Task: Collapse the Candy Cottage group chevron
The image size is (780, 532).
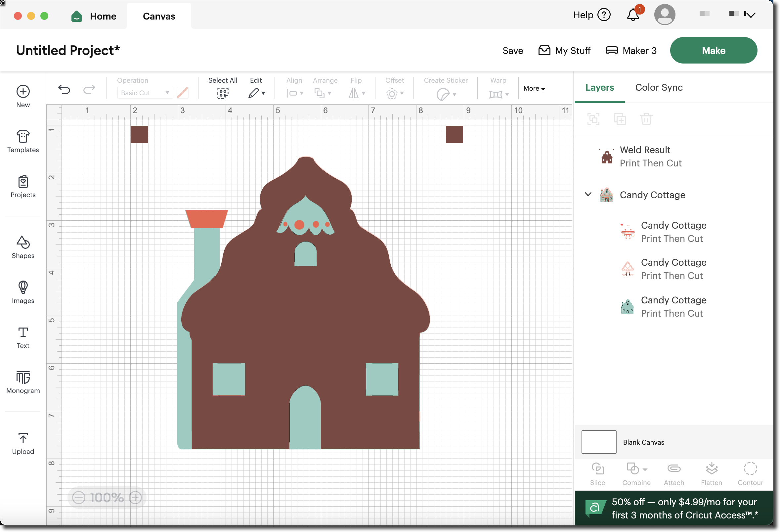Action: tap(588, 194)
